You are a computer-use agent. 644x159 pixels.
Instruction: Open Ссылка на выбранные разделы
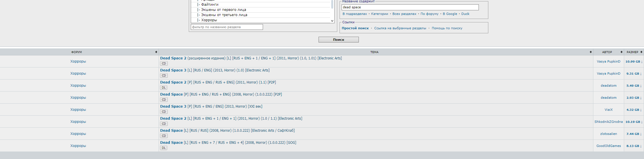pyautogui.click(x=400, y=28)
